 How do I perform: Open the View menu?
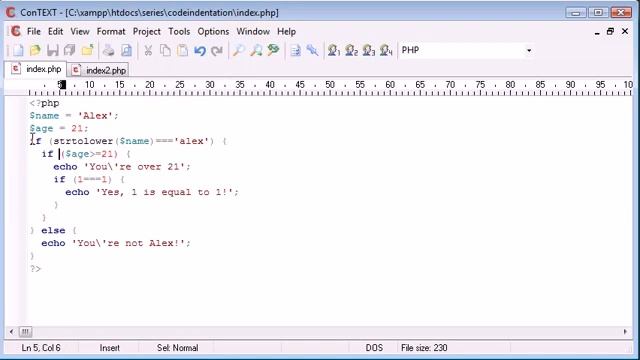point(80,31)
